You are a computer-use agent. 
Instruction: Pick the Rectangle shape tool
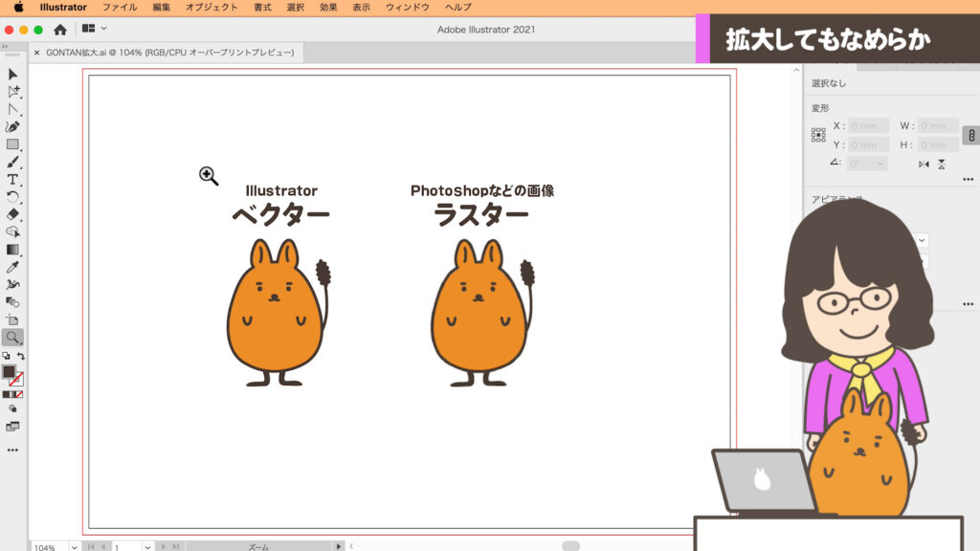(x=13, y=144)
